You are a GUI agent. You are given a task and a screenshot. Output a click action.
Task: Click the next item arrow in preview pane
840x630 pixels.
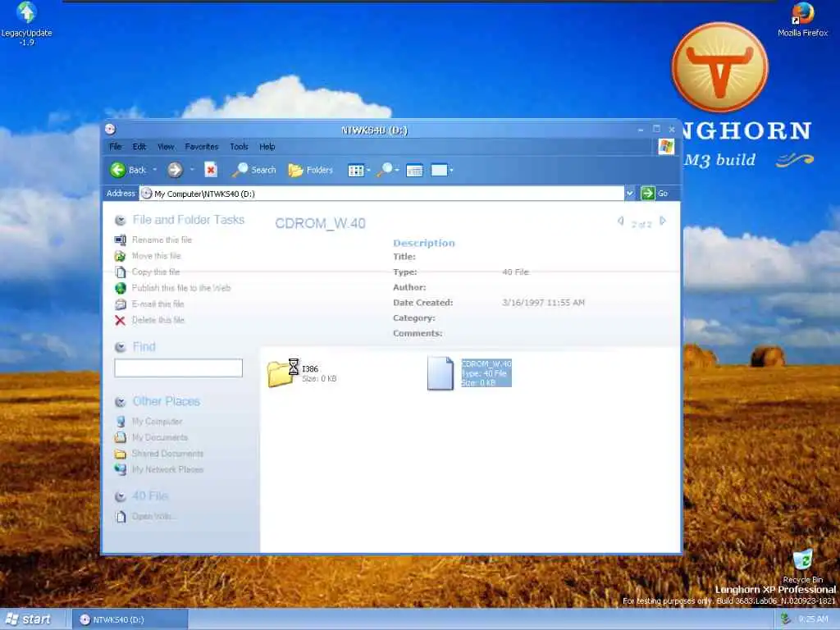coord(663,221)
